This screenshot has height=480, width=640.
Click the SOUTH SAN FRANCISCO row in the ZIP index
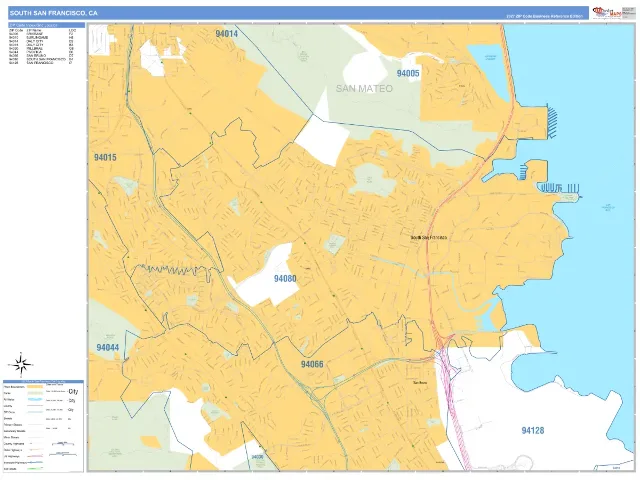coord(41,59)
